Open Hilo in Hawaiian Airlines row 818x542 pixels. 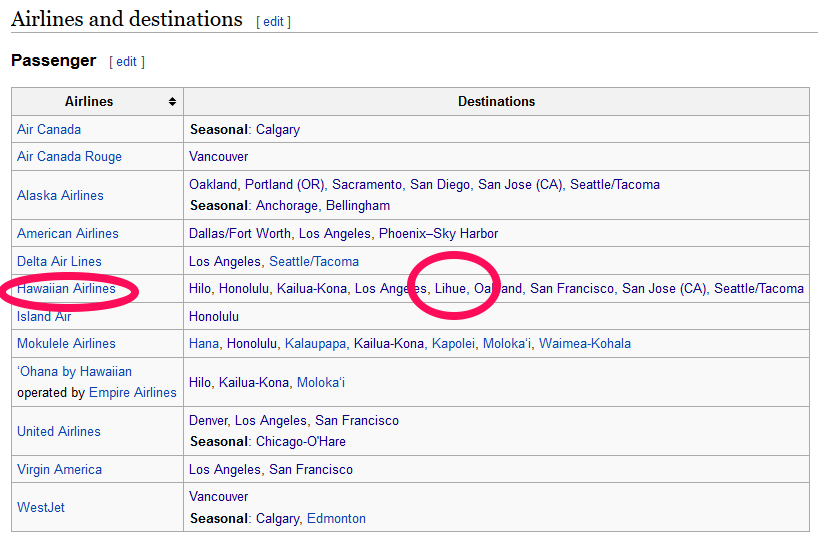(200, 288)
